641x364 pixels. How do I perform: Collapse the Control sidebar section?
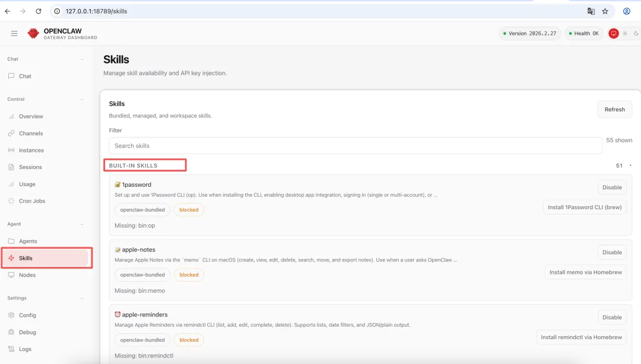(x=82, y=100)
